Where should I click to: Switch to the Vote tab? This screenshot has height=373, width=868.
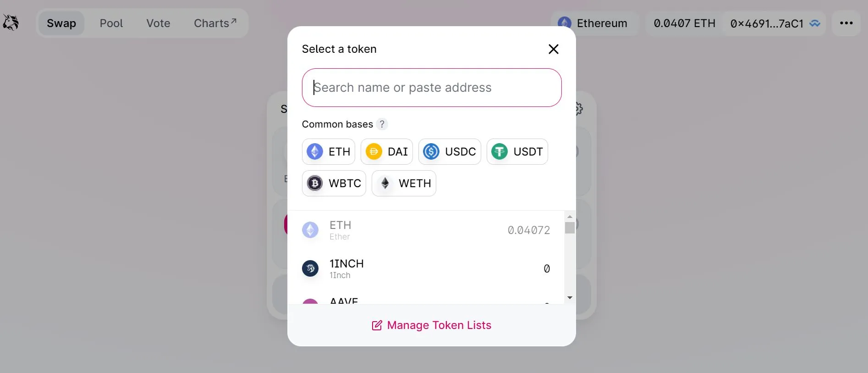[158, 23]
